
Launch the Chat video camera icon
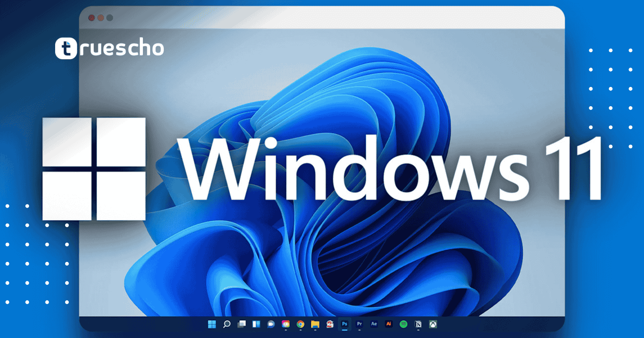[271, 324]
